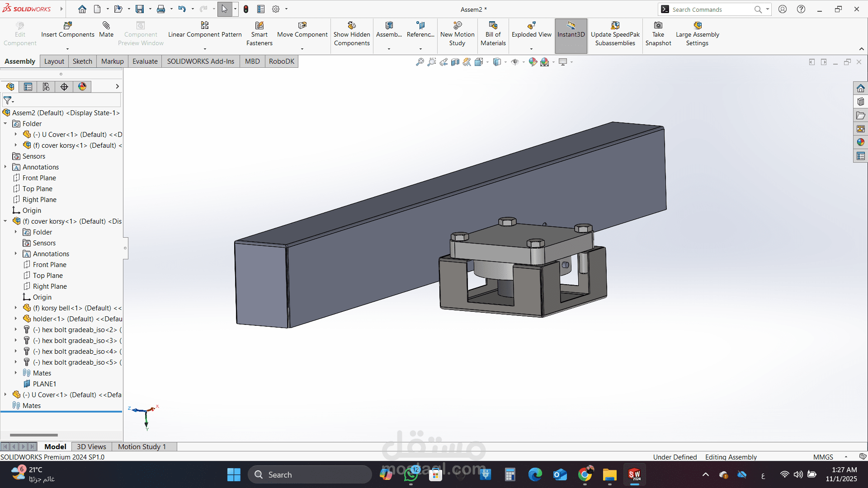Click Show Hidden Components
The height and width of the screenshot is (488, 868).
(x=352, y=33)
